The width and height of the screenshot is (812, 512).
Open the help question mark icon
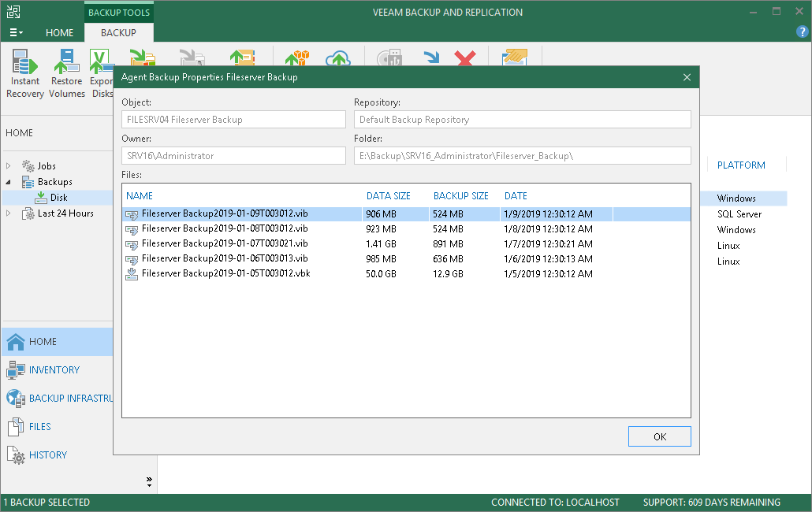pyautogui.click(x=802, y=32)
